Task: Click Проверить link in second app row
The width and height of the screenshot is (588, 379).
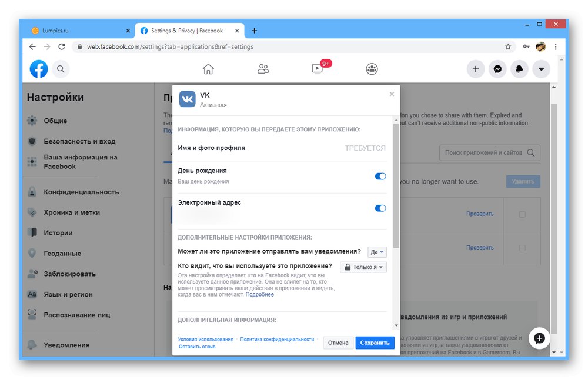Action: [480, 248]
